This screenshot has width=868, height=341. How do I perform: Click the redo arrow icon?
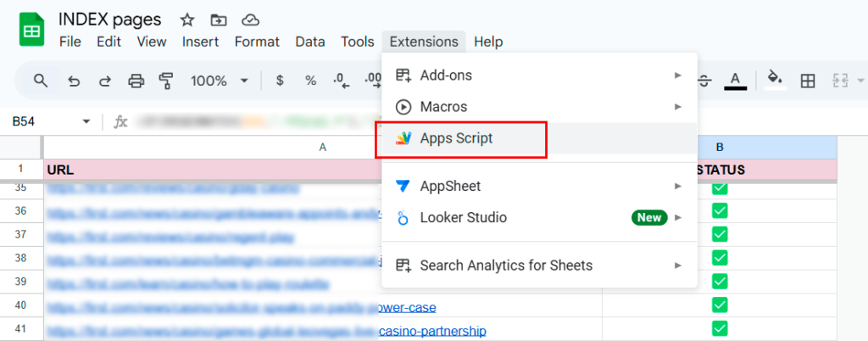click(x=105, y=81)
